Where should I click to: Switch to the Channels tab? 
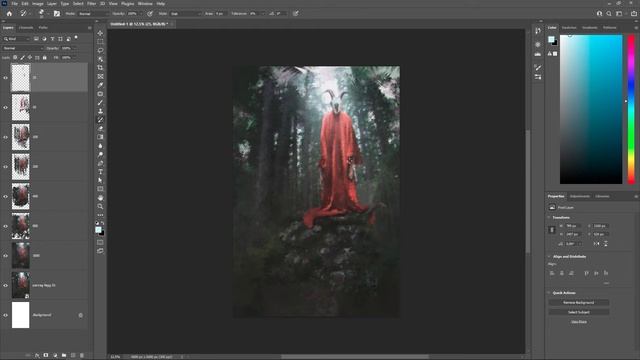(26, 28)
